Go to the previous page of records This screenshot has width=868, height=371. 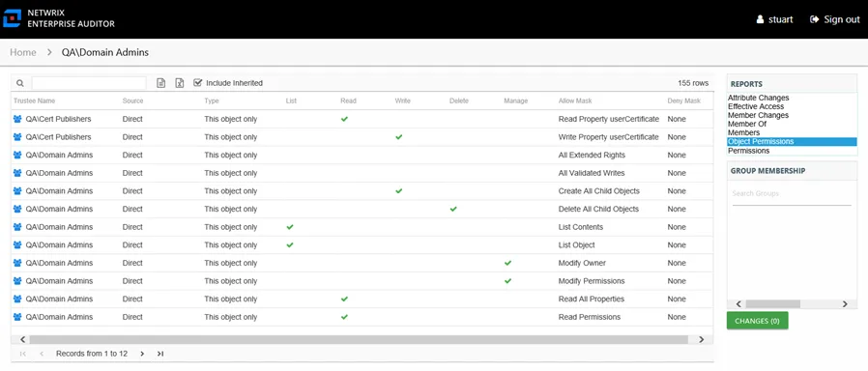tap(42, 354)
